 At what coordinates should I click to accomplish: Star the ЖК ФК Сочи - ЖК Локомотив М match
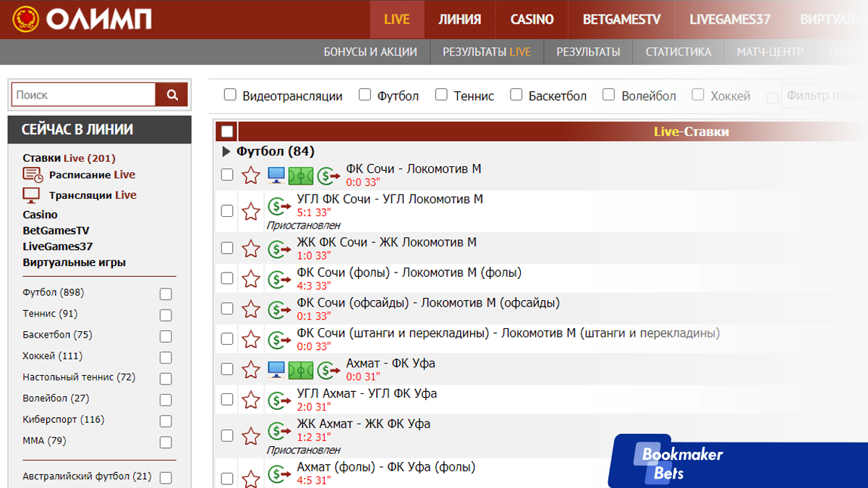[x=251, y=249]
